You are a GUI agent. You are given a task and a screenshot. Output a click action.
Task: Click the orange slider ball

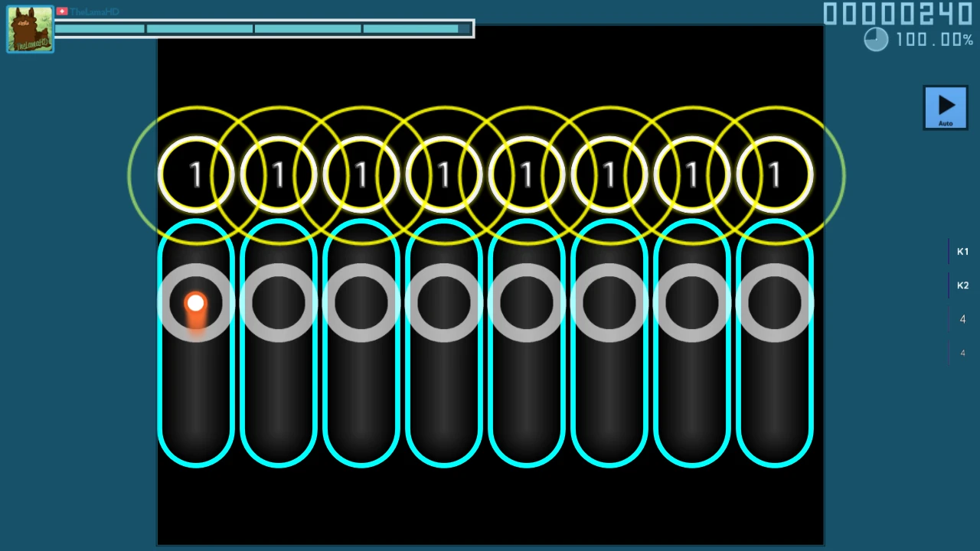tap(195, 304)
